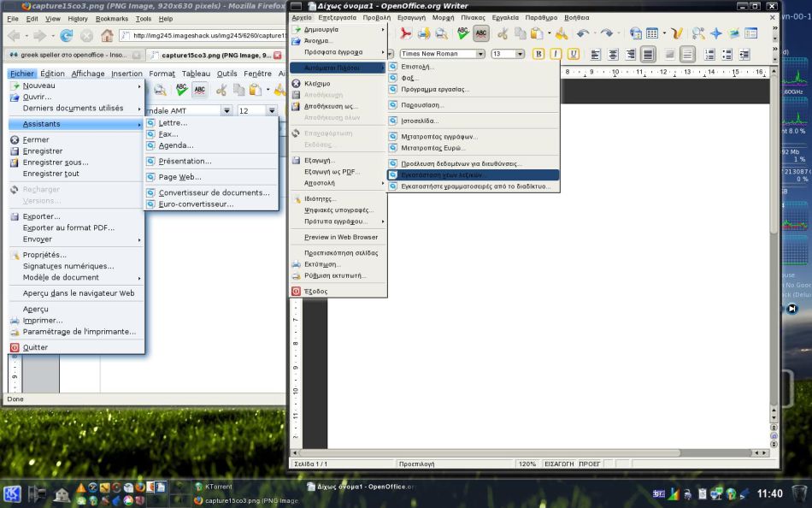Set Align Left in Greek Writer toolbar
Screen dimensions: 812x508
click(596, 54)
